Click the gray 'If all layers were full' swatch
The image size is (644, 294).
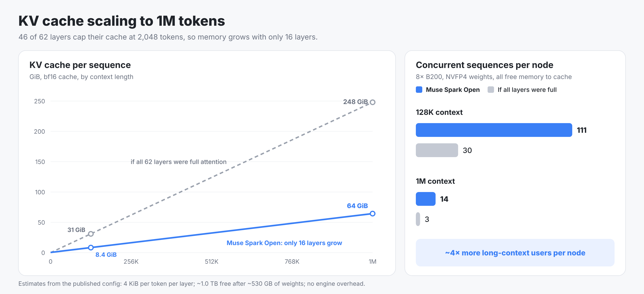point(491,90)
